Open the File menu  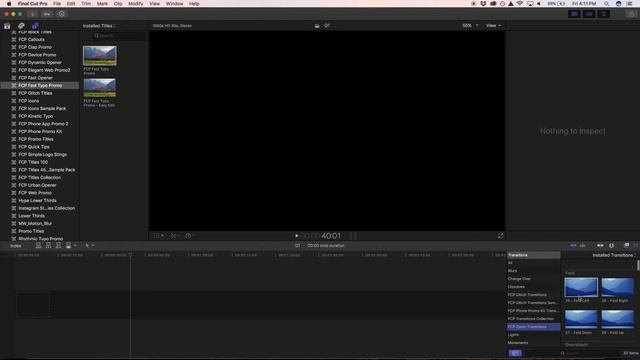pyautogui.click(x=57, y=4)
